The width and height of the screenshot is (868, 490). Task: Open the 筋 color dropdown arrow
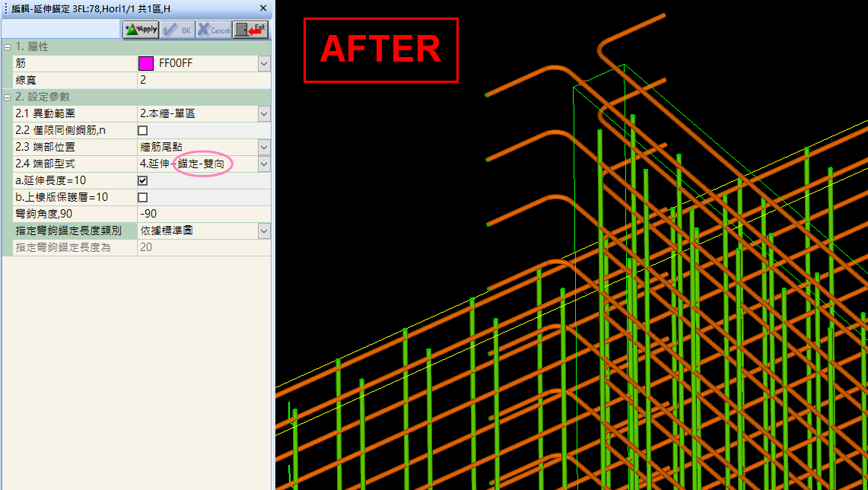[x=264, y=64]
